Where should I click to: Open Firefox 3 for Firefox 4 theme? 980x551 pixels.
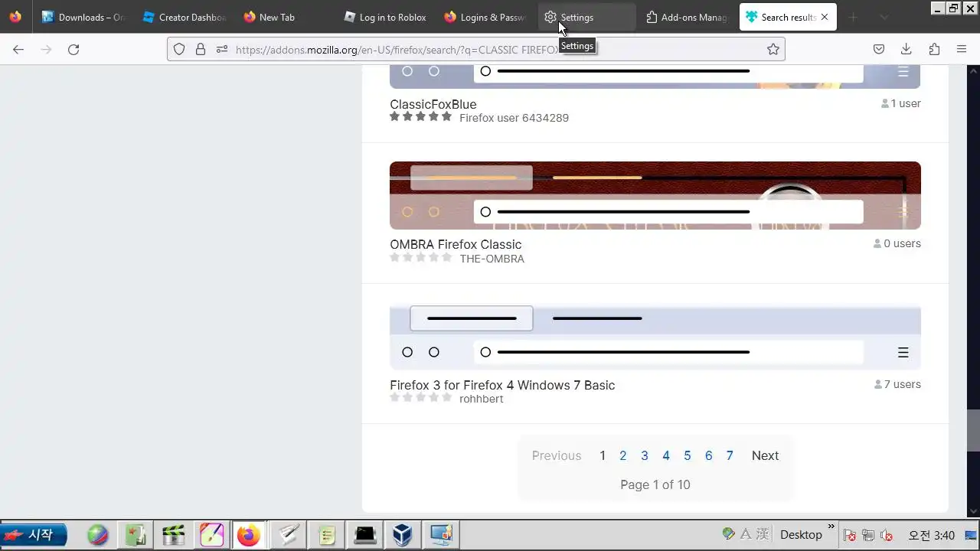coord(502,385)
